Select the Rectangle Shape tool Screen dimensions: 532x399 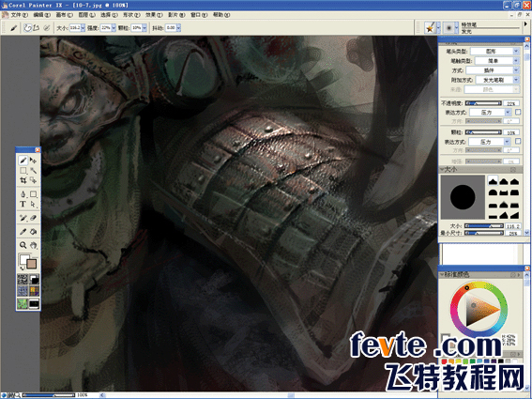[33, 194]
